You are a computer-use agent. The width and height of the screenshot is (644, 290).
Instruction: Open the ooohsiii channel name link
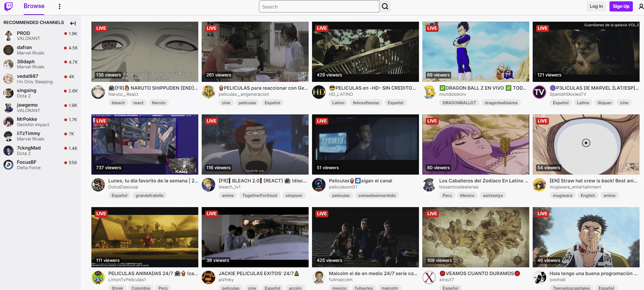(557, 280)
